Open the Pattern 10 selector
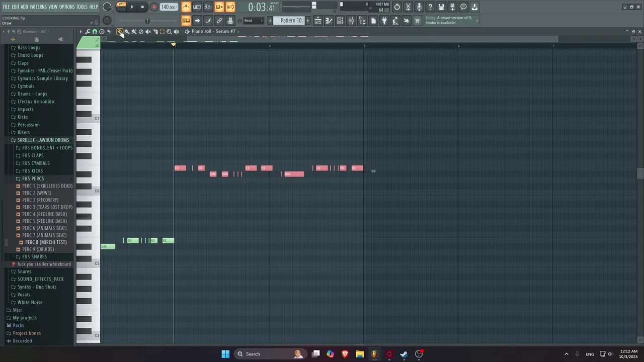The image size is (644, 362). click(x=291, y=21)
